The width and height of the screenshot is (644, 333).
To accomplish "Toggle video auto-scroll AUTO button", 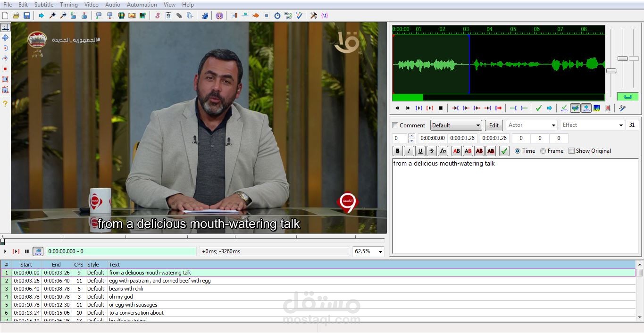I will tap(38, 251).
